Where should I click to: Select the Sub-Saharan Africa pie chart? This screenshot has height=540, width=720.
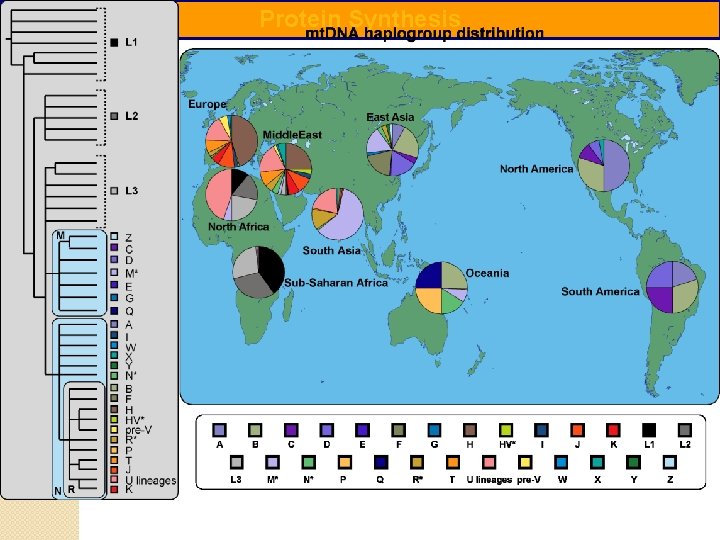click(x=259, y=272)
